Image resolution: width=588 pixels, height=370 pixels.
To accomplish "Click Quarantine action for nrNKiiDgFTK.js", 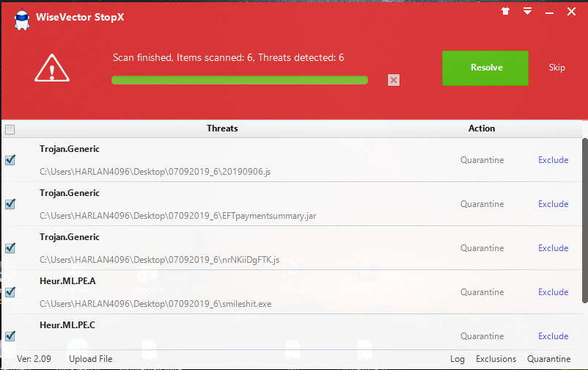I will (482, 248).
